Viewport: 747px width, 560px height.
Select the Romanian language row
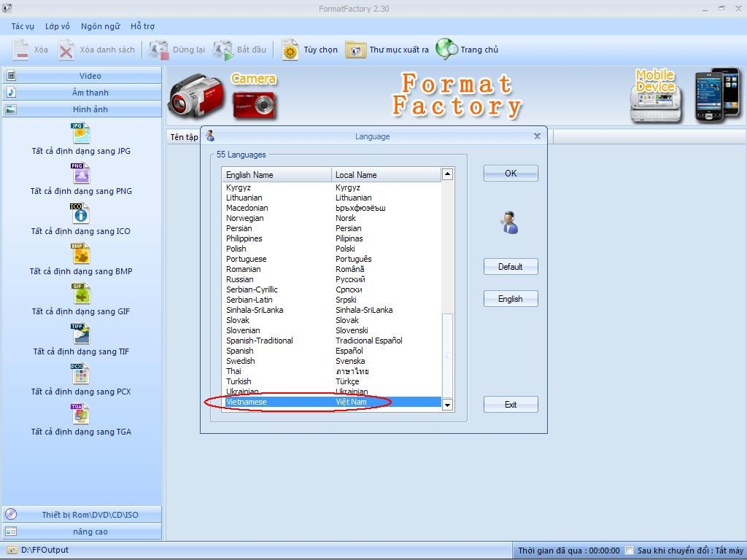(x=332, y=269)
